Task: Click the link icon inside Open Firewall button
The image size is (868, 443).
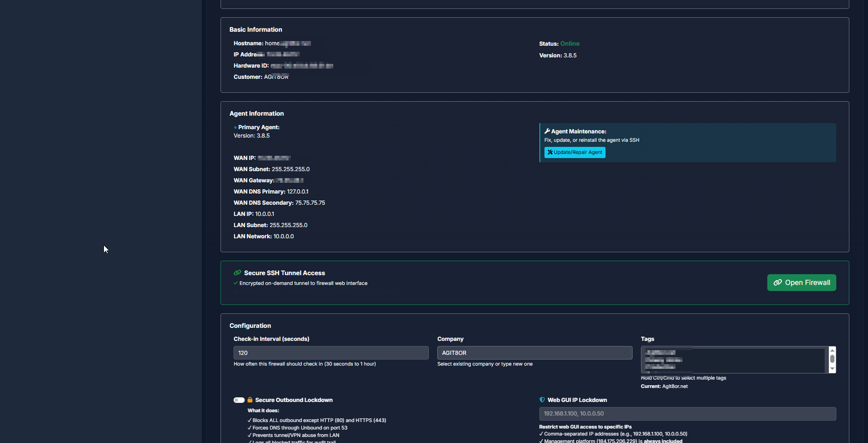Action: pyautogui.click(x=778, y=282)
